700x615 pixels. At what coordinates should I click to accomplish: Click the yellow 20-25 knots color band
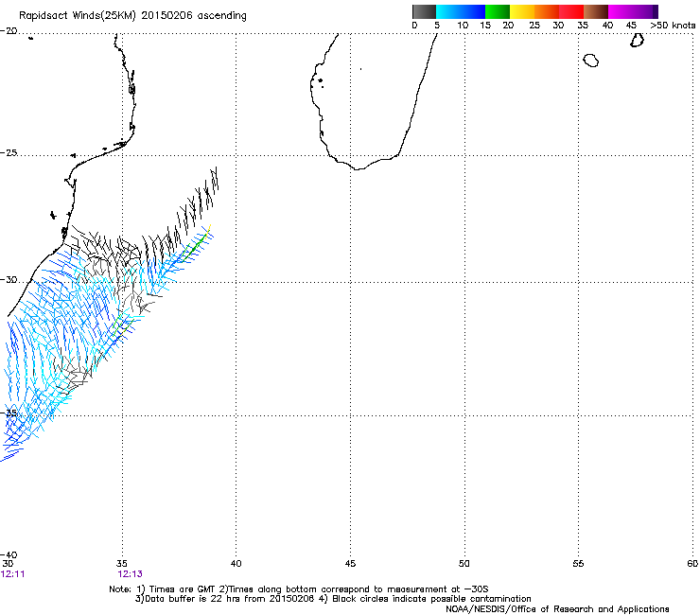coord(522,11)
